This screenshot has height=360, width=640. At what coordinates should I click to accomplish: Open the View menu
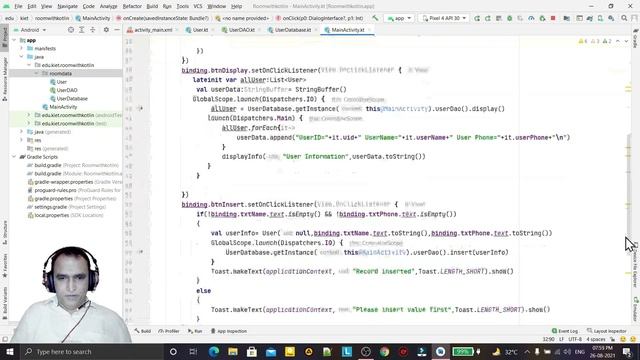point(47,6)
